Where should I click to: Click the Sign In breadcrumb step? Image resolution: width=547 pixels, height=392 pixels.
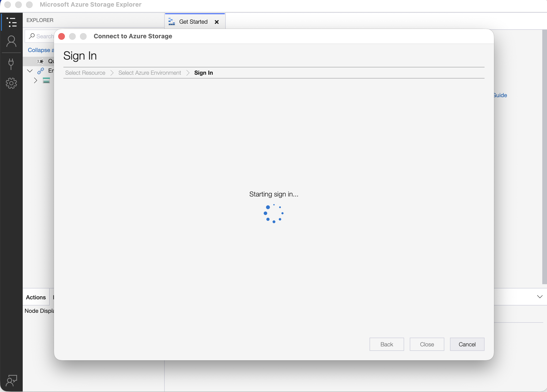203,73
